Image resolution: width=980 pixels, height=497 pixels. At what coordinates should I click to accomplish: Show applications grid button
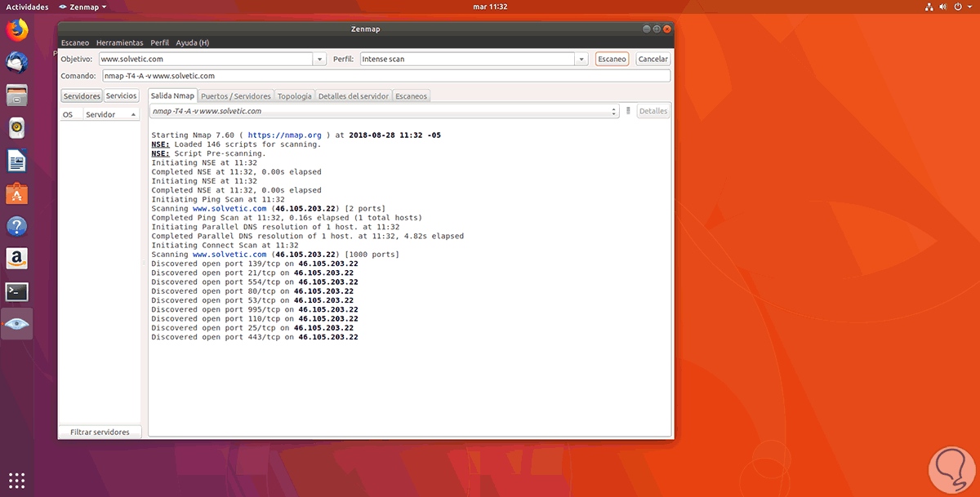click(x=17, y=480)
